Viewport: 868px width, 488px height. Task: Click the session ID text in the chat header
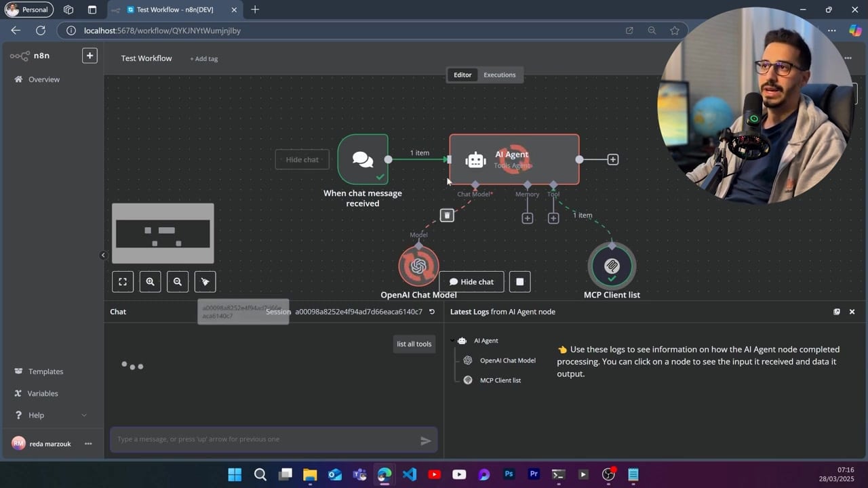point(359,312)
